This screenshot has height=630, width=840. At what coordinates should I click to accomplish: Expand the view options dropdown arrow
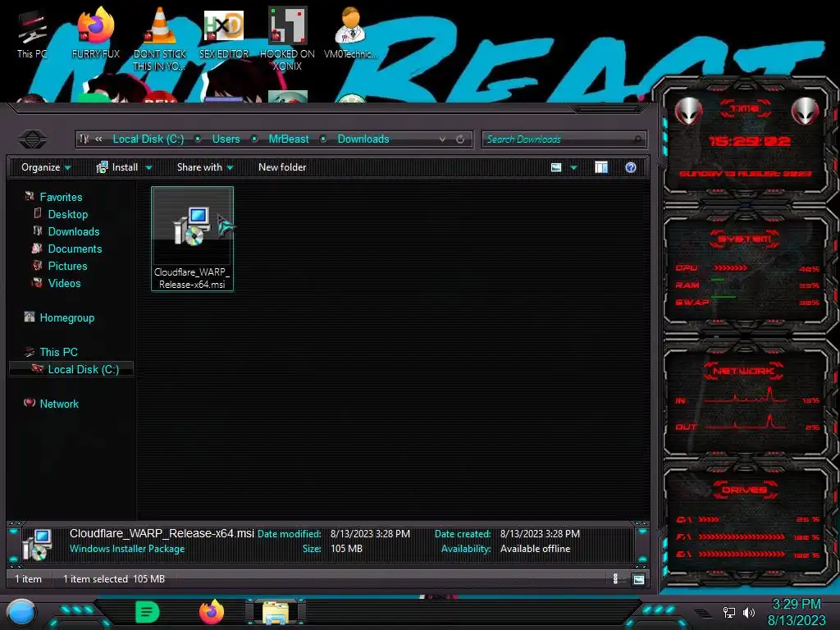coord(573,167)
